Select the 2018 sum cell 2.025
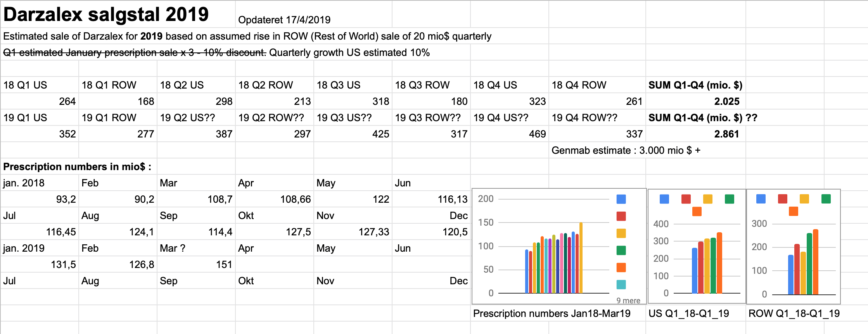 click(x=696, y=101)
